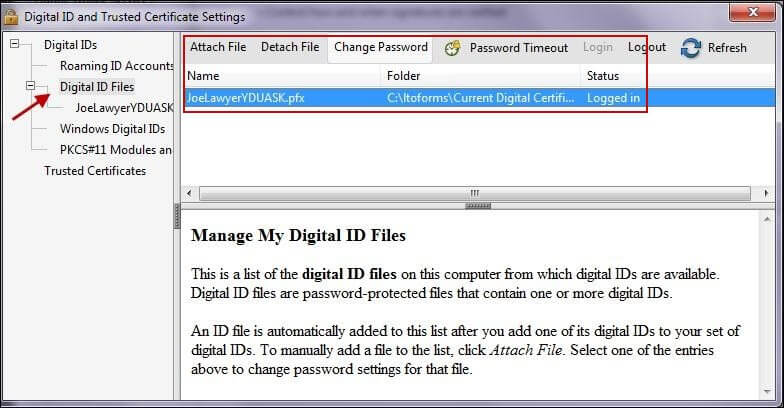Open Change Password option
Viewport: 784px width, 408px height.
(x=380, y=48)
